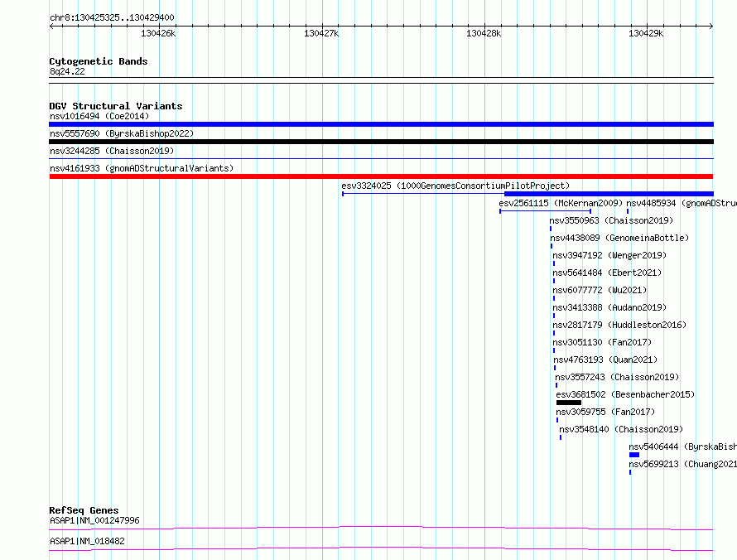This screenshot has height=560, width=737.
Task: Click the 130426k ruler tick label
Action: click(158, 33)
